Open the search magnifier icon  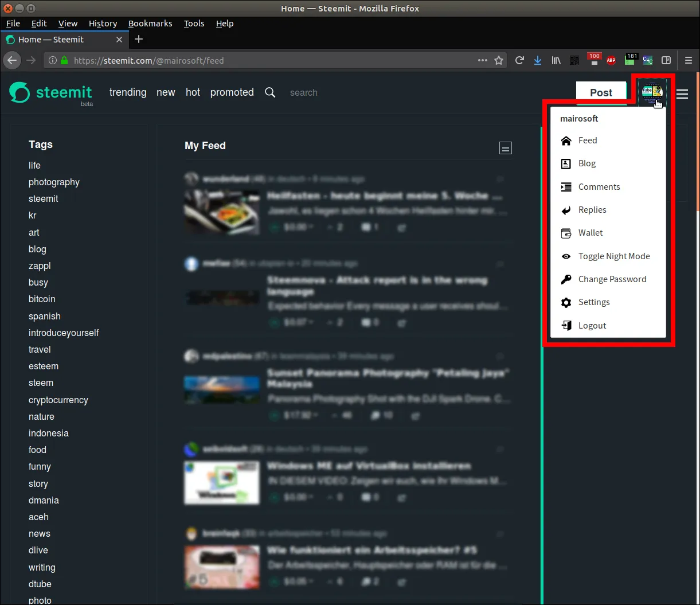click(270, 92)
